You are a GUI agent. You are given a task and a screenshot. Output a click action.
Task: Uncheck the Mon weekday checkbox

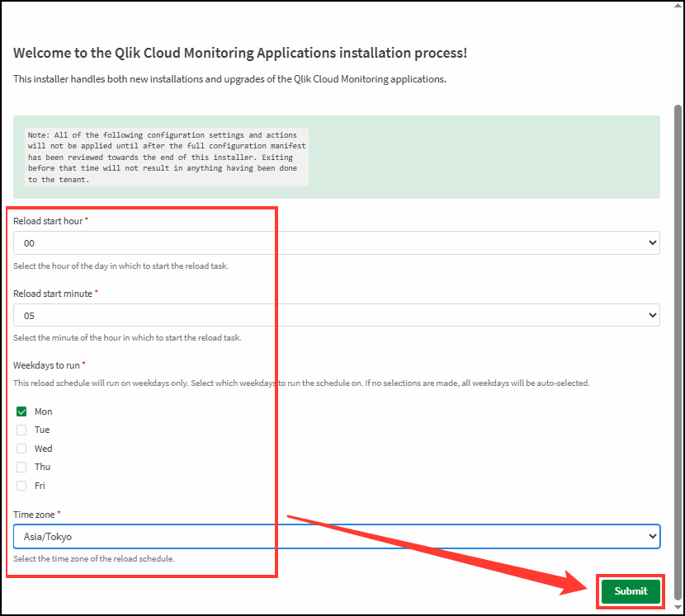click(22, 411)
